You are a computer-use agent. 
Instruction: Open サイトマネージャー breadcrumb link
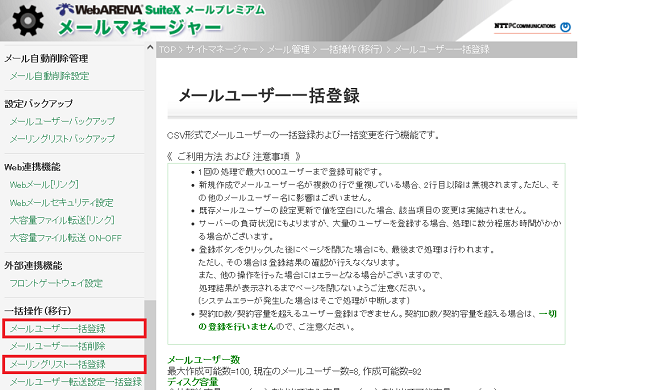click(x=221, y=50)
